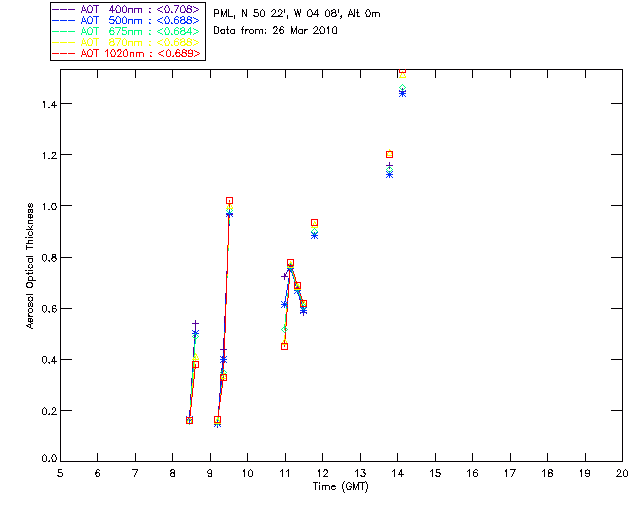Viewport: 640px width, 512px height.
Task: Select the AOT 675nm legend entry
Action: [x=127, y=31]
